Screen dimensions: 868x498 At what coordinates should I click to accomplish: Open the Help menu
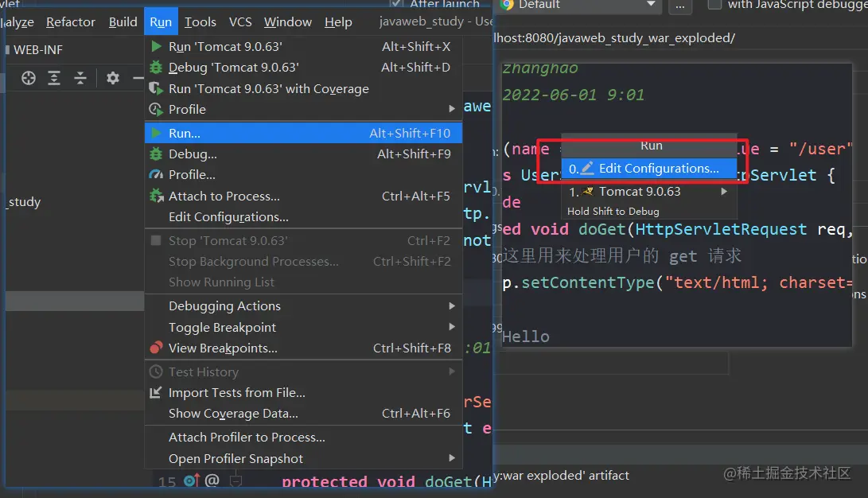pos(338,22)
